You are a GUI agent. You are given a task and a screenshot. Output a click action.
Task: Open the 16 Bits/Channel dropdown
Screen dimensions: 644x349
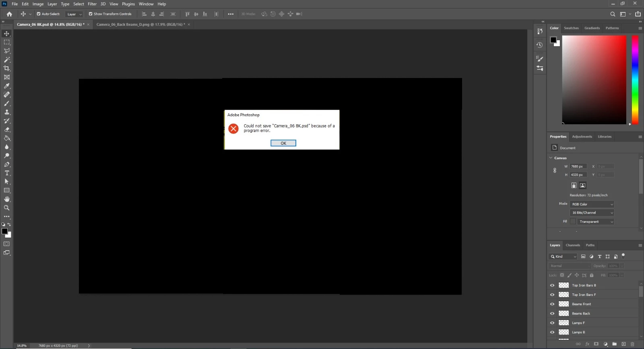click(x=592, y=213)
